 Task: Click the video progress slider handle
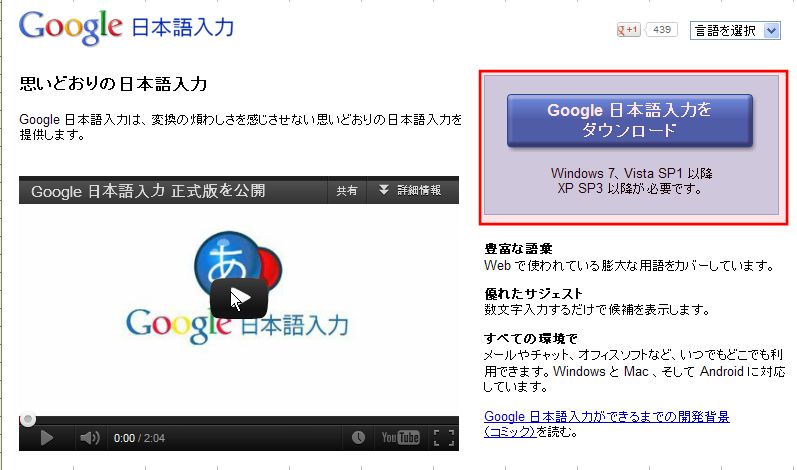tap(27, 419)
